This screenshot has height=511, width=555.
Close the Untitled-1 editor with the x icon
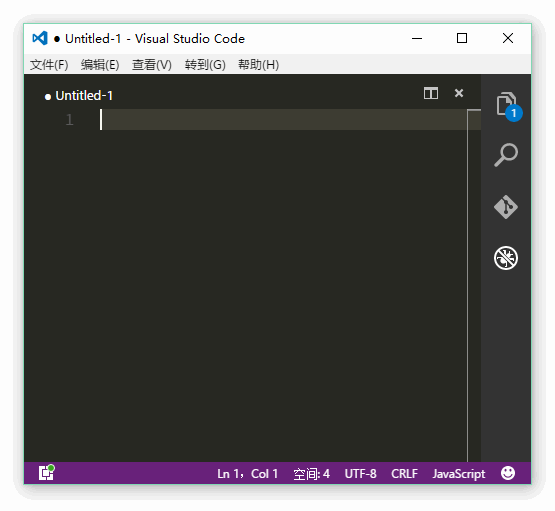pyautogui.click(x=459, y=93)
